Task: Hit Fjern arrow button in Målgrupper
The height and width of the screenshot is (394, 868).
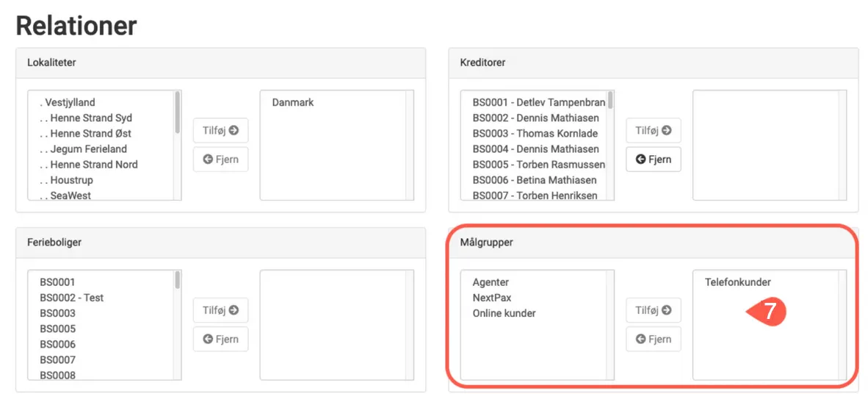Action: click(x=653, y=339)
